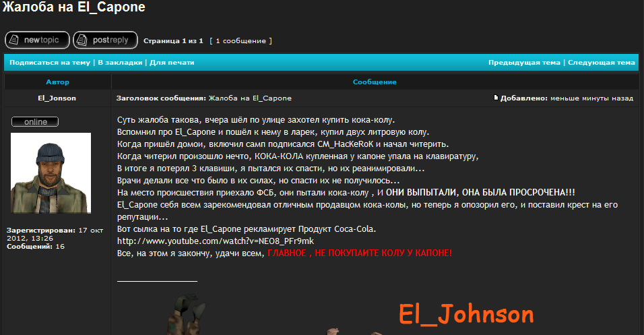The width and height of the screenshot is (644, 335).
Task: Click El_Jonson author username
Action: (x=57, y=98)
